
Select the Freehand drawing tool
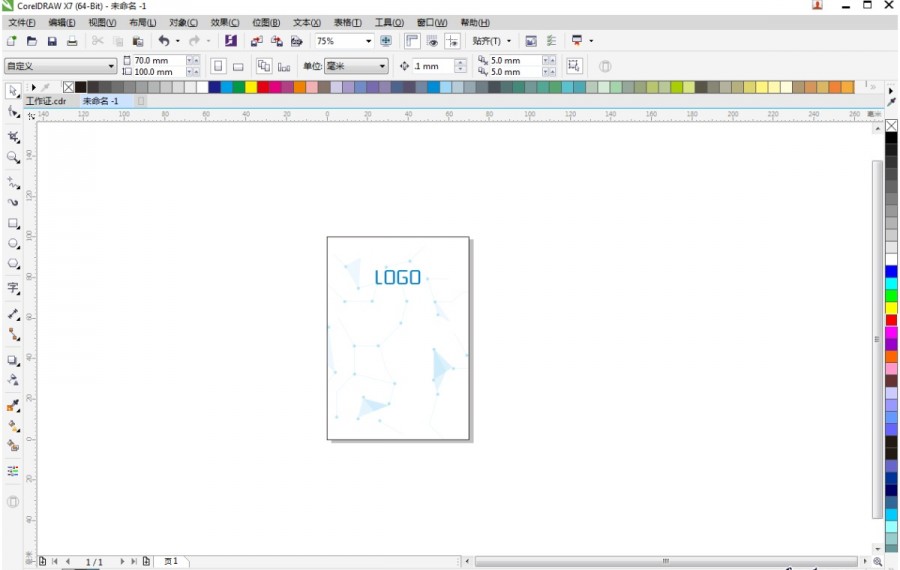click(x=13, y=183)
